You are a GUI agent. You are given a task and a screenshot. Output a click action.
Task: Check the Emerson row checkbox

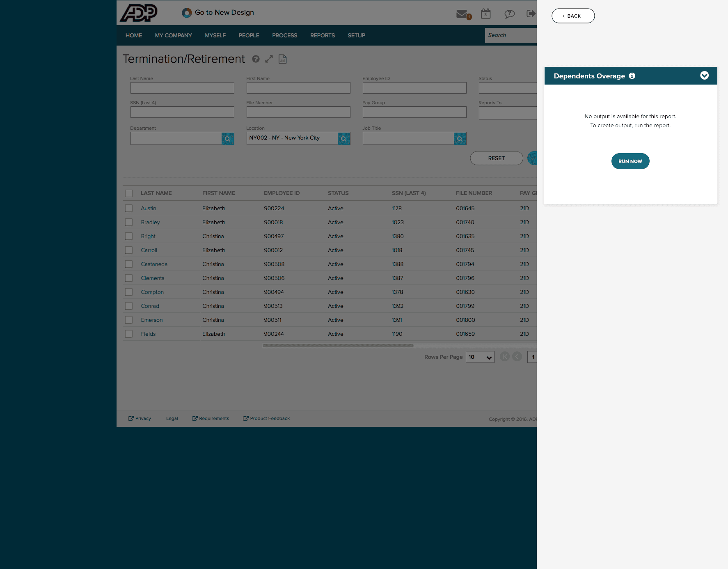coord(129,320)
